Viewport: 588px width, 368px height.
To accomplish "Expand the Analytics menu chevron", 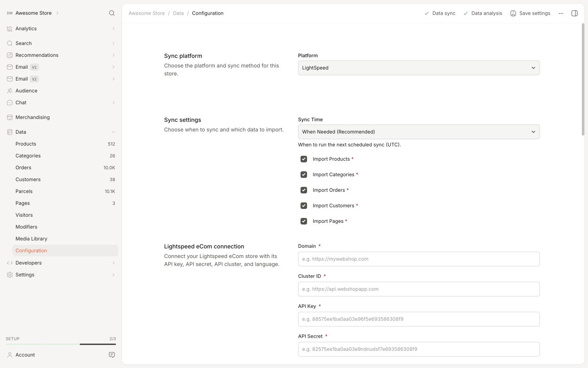I will [x=114, y=29].
